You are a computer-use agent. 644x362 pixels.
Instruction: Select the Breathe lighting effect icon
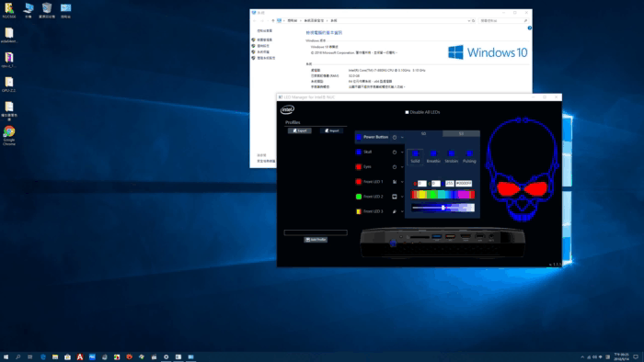(x=433, y=153)
